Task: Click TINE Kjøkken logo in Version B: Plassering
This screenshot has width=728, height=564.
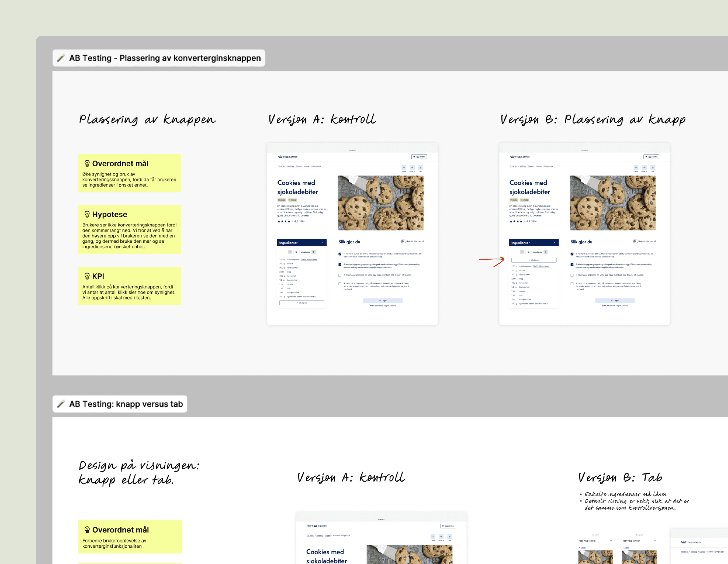Action: coord(520,157)
